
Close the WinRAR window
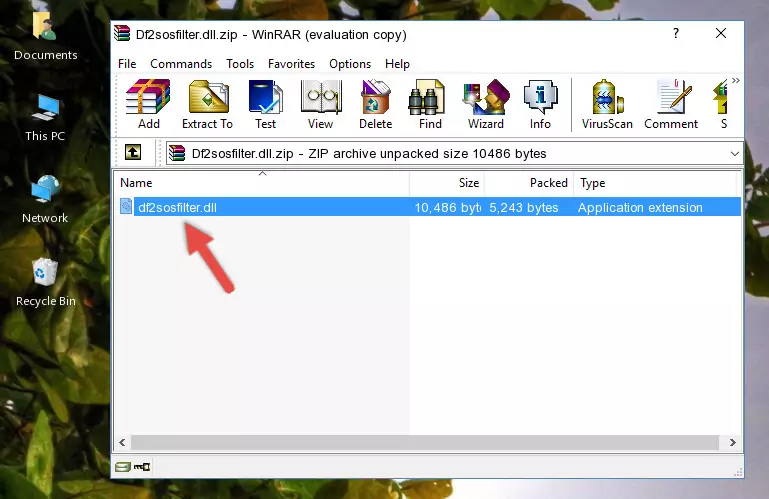[720, 33]
